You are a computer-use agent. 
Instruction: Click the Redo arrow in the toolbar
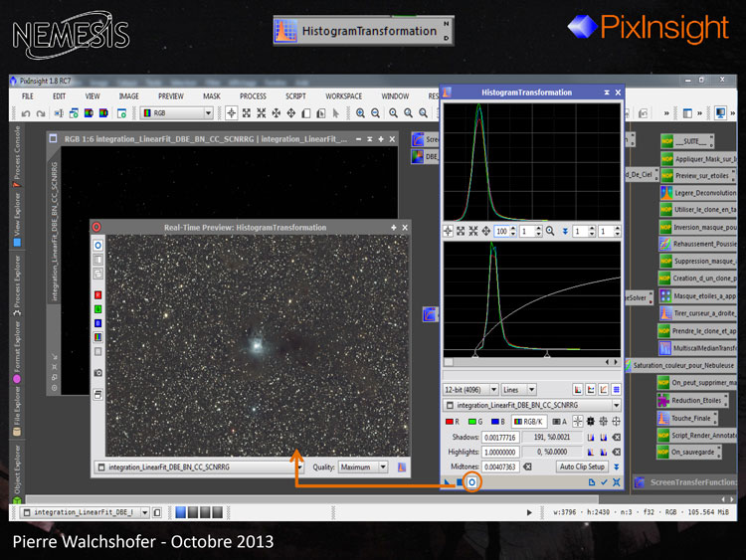tap(41, 113)
